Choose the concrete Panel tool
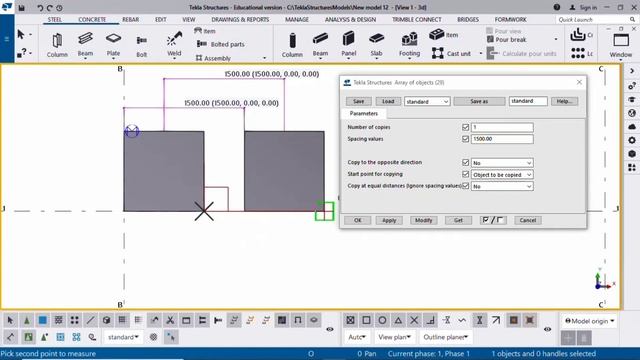The width and height of the screenshot is (640, 360). click(349, 44)
